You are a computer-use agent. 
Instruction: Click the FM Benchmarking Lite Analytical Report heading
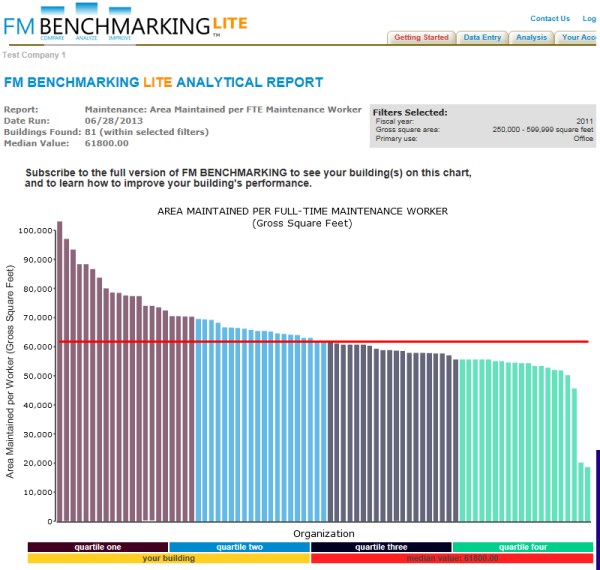163,82
